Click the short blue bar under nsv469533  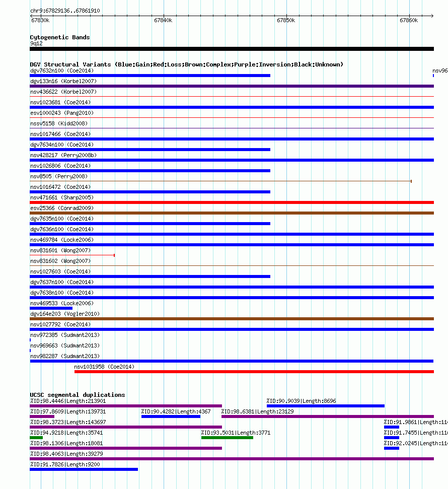pyautogui.click(x=51, y=308)
